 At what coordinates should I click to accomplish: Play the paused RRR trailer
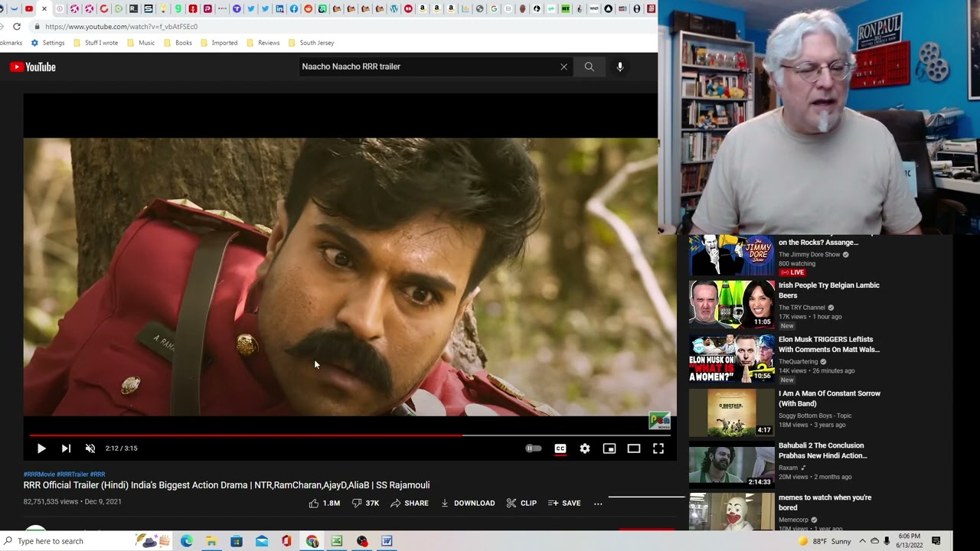click(41, 448)
